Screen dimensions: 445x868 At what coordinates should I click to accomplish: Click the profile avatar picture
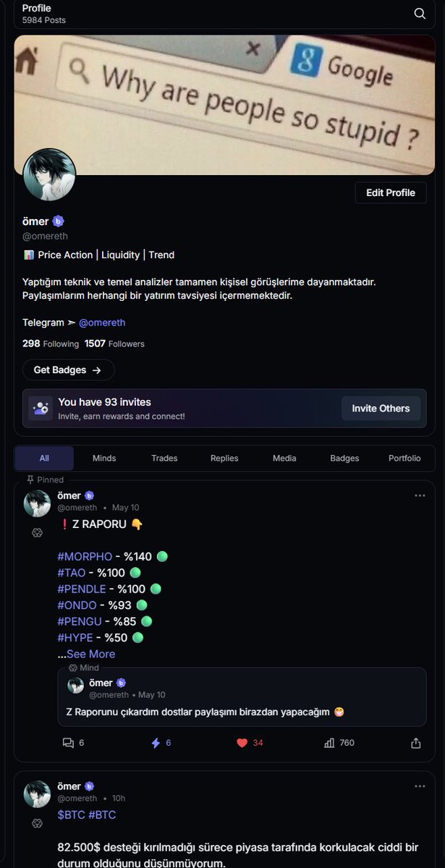(49, 175)
